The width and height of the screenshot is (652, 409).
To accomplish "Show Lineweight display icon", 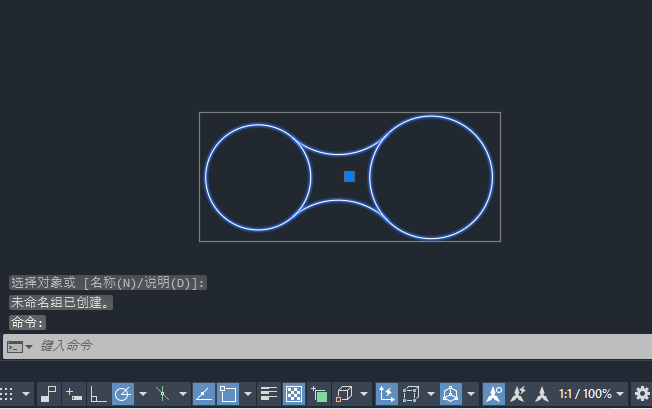I will (269, 394).
